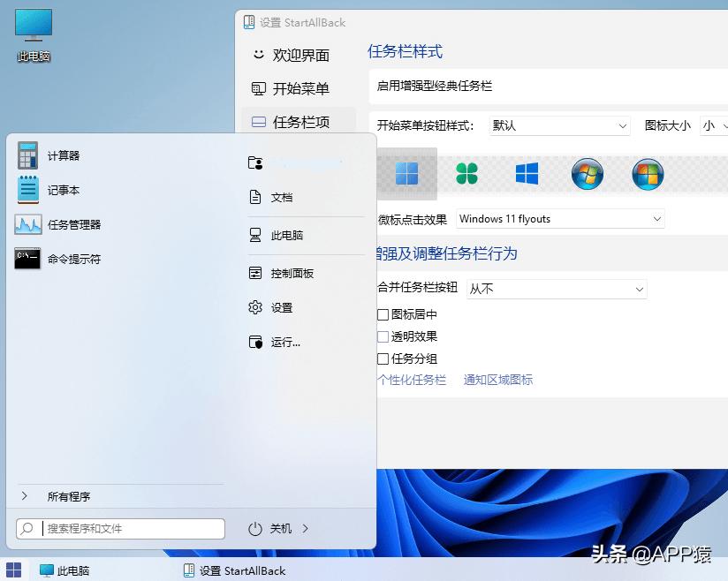Open the 微标点击效果 dropdown
The width and height of the screenshot is (728, 581).
tap(560, 218)
